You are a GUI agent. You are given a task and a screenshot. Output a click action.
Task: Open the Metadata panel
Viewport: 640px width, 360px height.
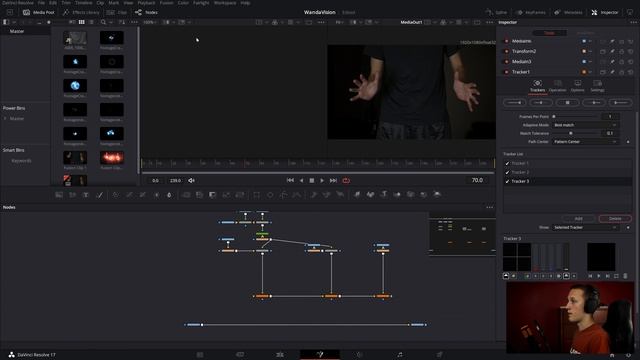[568, 13]
